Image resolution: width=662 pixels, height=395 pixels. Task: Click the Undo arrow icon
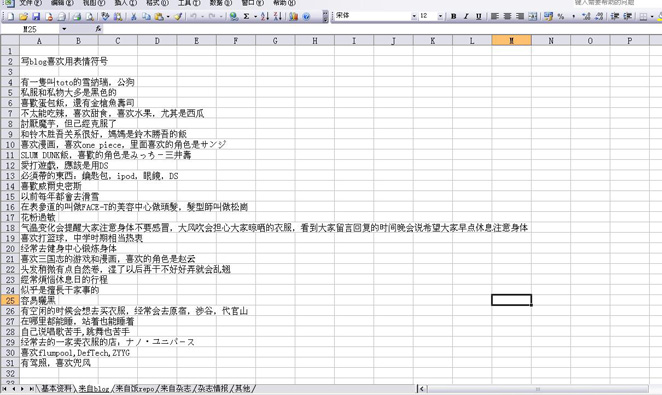coord(193,17)
